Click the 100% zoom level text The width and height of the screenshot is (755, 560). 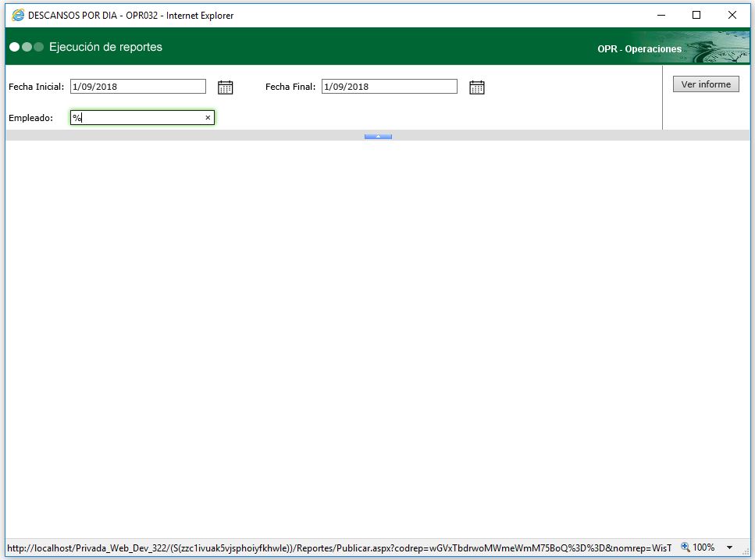click(x=703, y=547)
